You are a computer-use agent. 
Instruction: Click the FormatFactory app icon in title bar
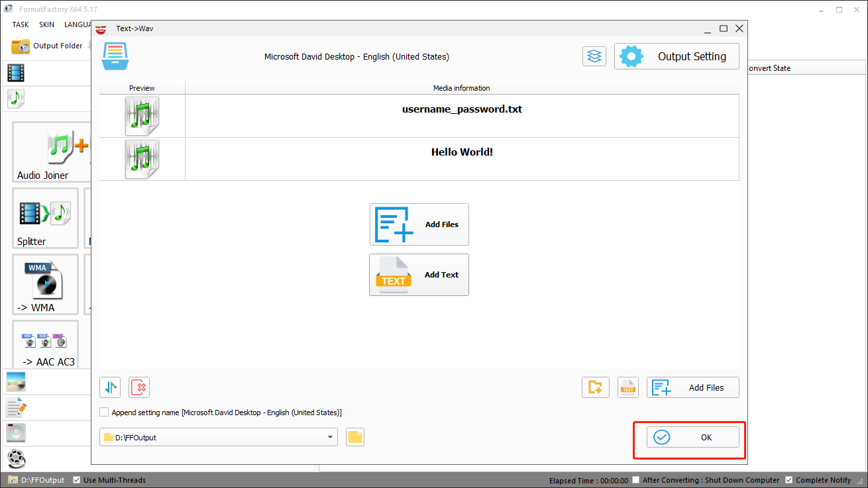click(9, 8)
